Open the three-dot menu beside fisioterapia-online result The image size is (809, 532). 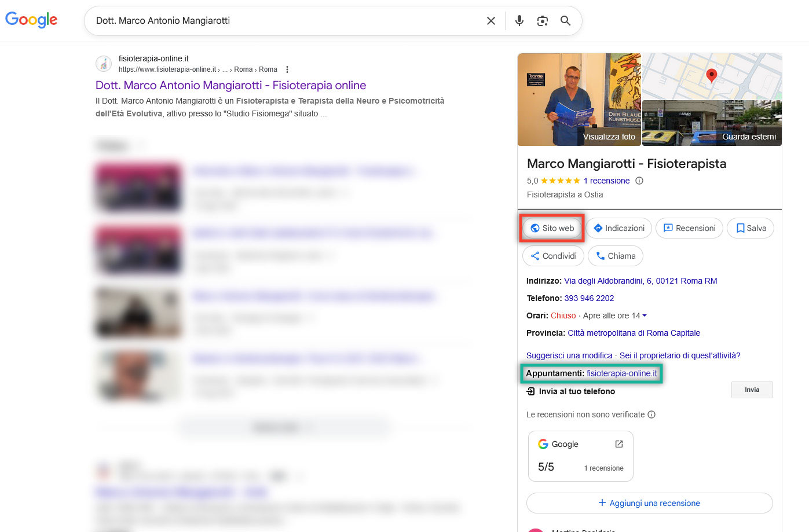click(287, 69)
